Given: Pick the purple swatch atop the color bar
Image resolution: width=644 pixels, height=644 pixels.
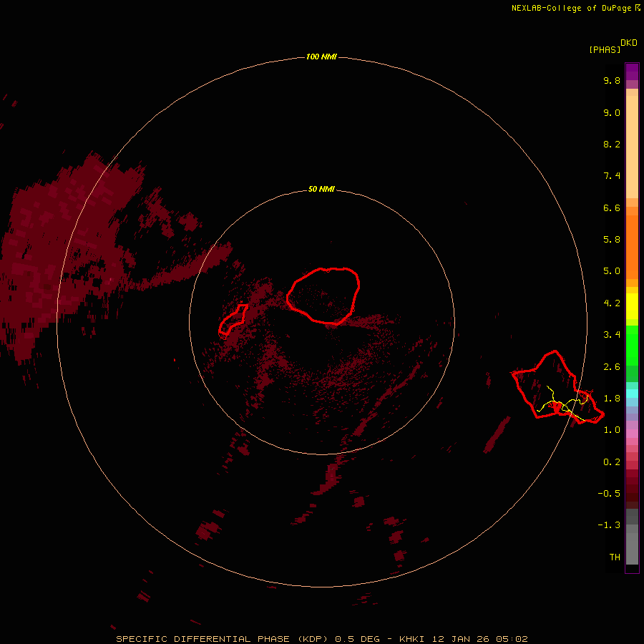Looking at the screenshot, I should pos(632,72).
